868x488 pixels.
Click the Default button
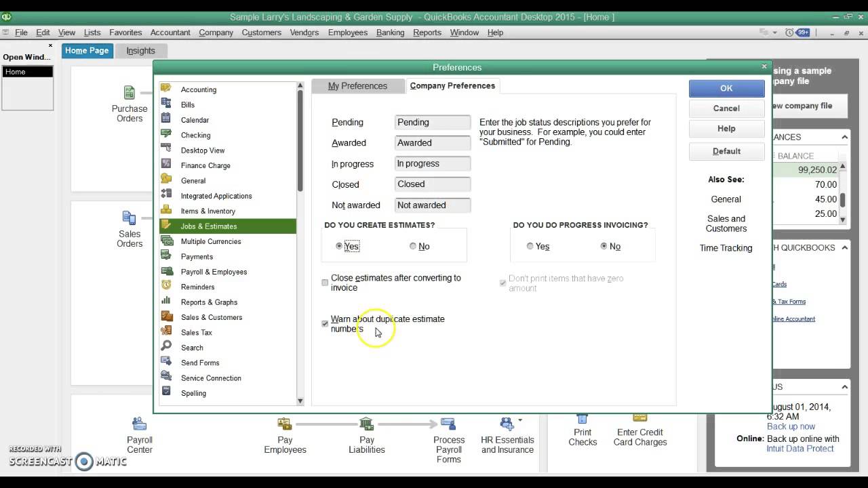pos(726,151)
